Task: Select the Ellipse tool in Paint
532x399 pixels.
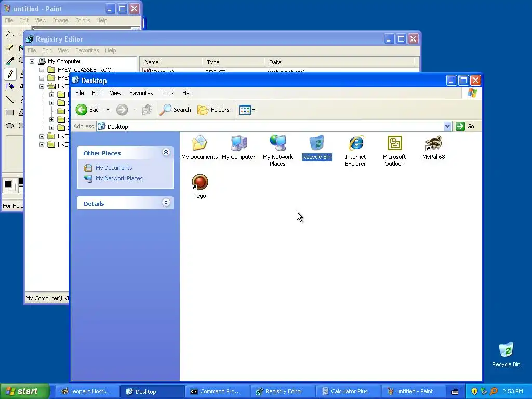Action: 10,126
